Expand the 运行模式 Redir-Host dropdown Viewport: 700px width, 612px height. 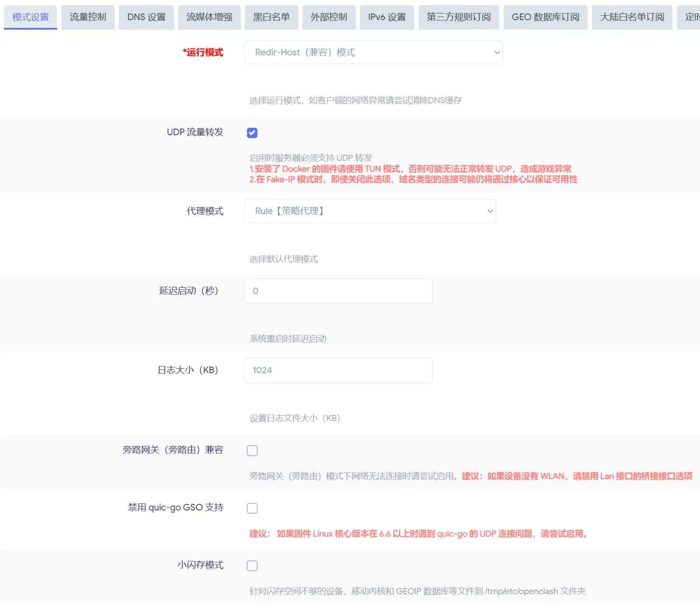click(x=374, y=53)
